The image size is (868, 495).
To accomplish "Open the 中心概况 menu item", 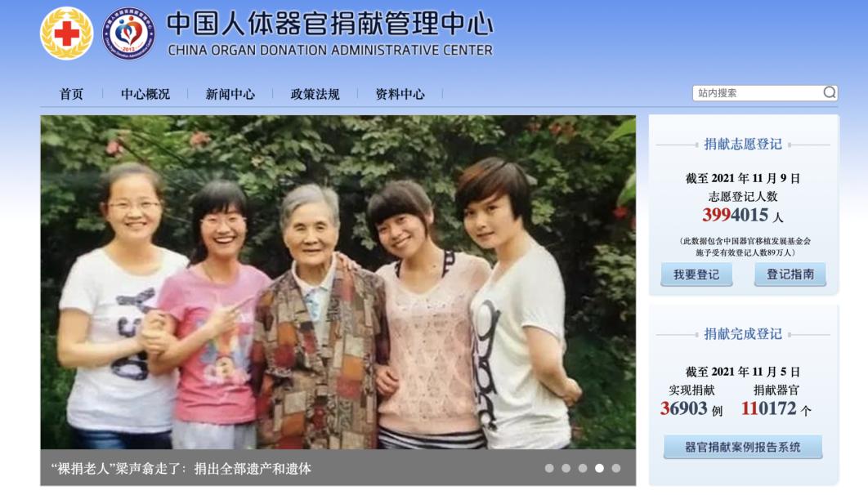I will point(145,94).
